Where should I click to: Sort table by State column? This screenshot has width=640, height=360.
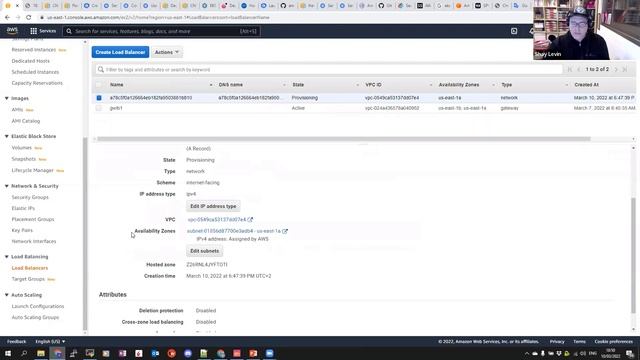click(298, 85)
